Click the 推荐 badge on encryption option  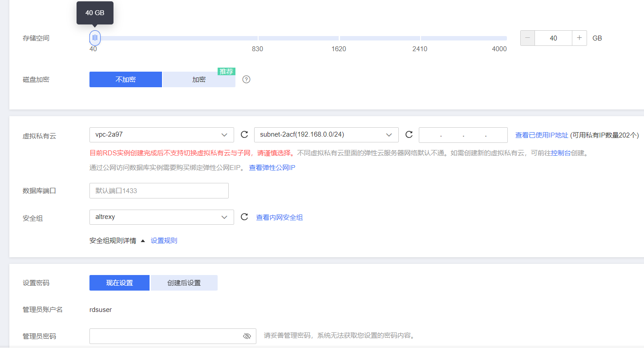(227, 71)
